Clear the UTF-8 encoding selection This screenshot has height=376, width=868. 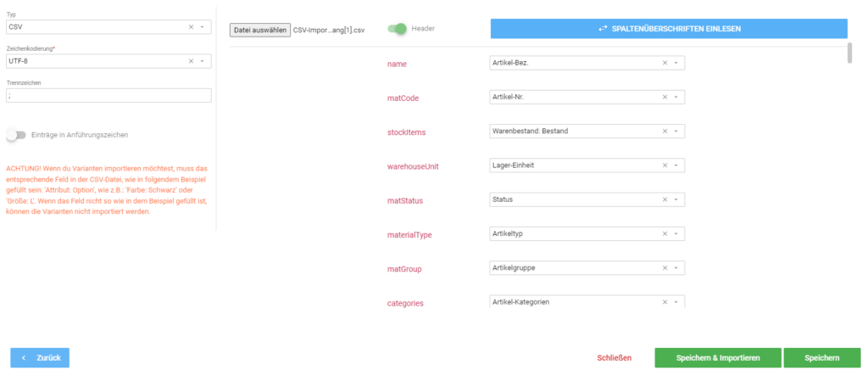[191, 61]
